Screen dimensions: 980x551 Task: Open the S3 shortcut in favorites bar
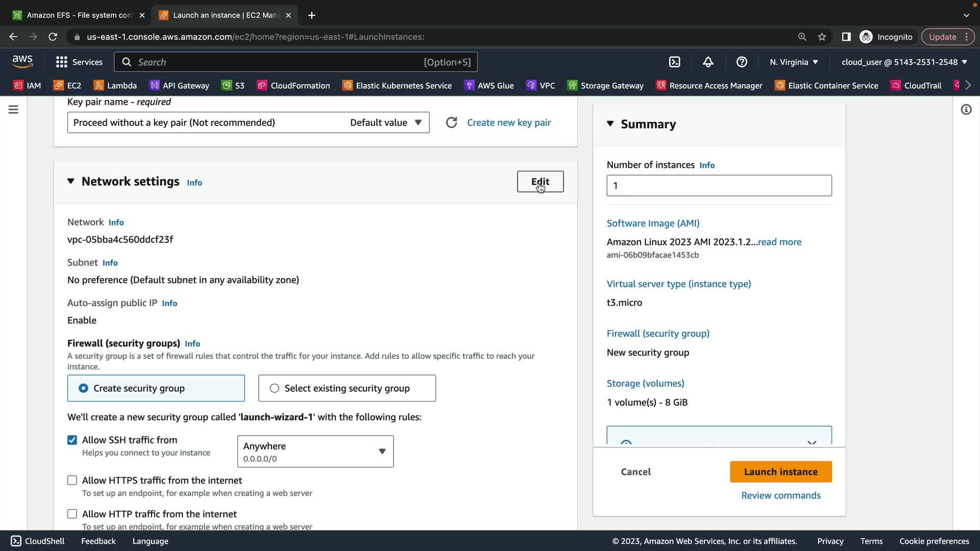(233, 85)
